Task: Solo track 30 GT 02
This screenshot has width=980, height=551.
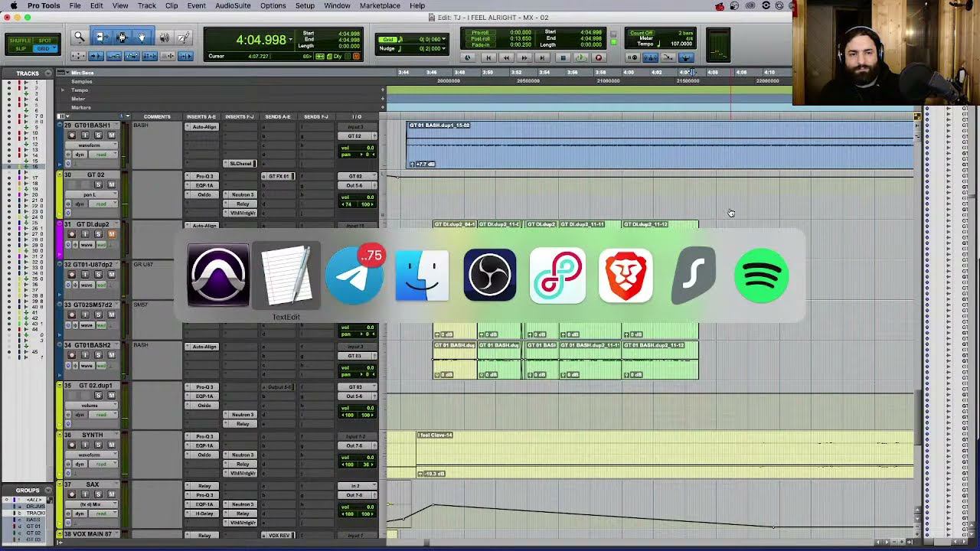Action: click(98, 184)
